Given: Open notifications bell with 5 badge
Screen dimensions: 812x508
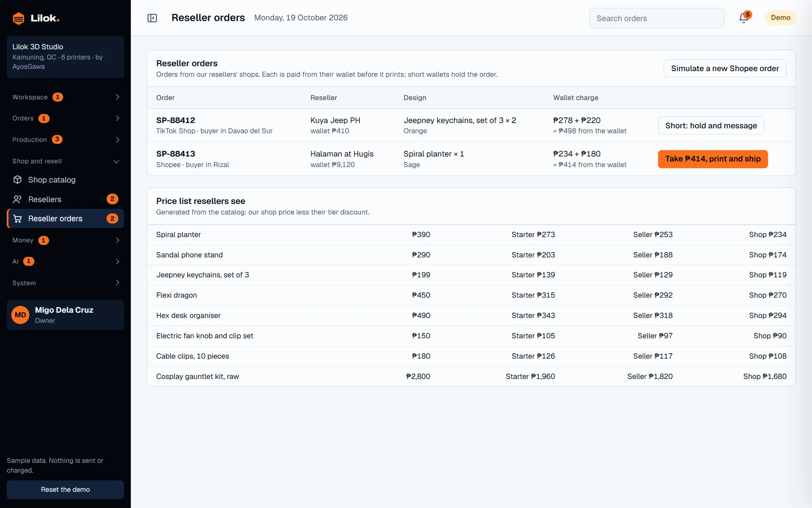Looking at the screenshot, I should point(744,18).
